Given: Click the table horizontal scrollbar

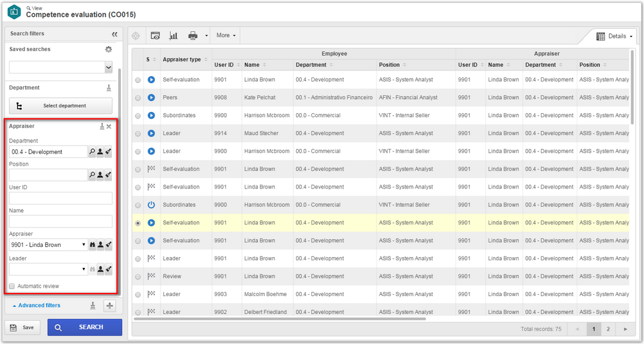Looking at the screenshot, I should (279, 319).
